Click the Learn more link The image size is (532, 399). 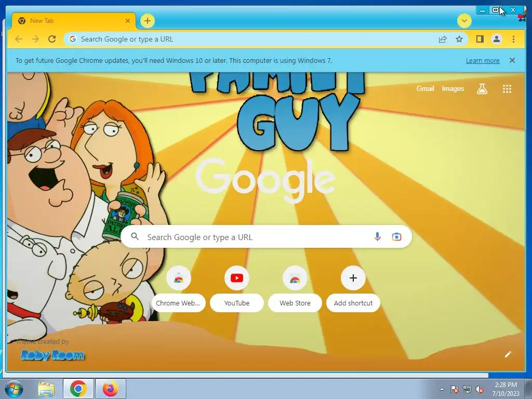pyautogui.click(x=483, y=60)
